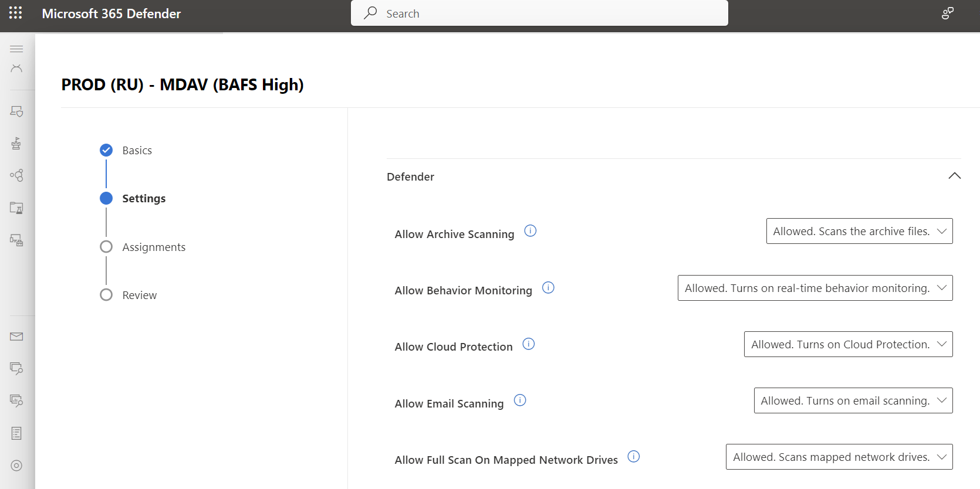Open the Allow Behavior Monitoring dropdown
The image size is (980, 489).
[x=815, y=288]
